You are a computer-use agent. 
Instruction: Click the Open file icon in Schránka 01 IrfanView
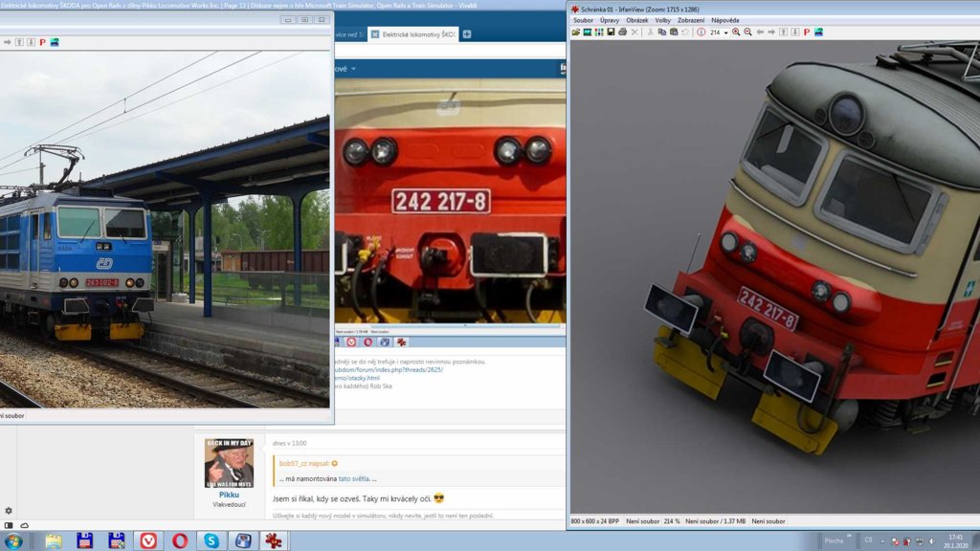pos(576,32)
